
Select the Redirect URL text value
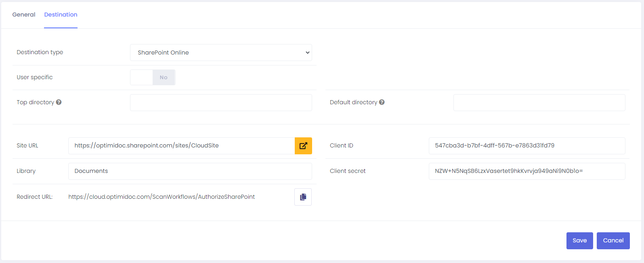(x=162, y=197)
